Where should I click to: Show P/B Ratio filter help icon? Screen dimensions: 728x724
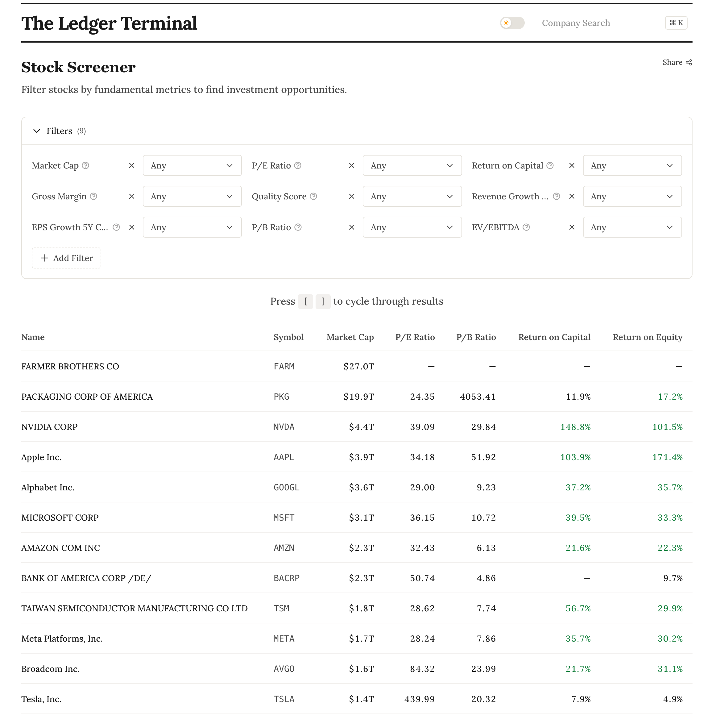(298, 227)
